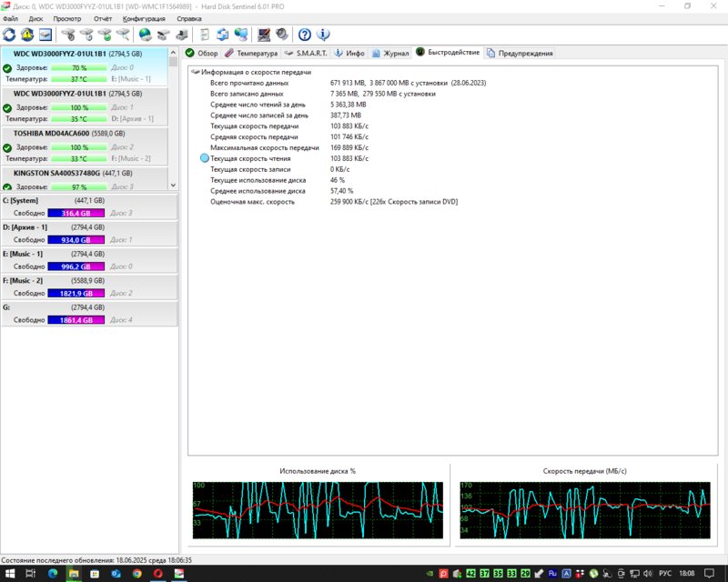Click the document report toolbar icon
The height and width of the screenshot is (582, 728).
(x=204, y=35)
